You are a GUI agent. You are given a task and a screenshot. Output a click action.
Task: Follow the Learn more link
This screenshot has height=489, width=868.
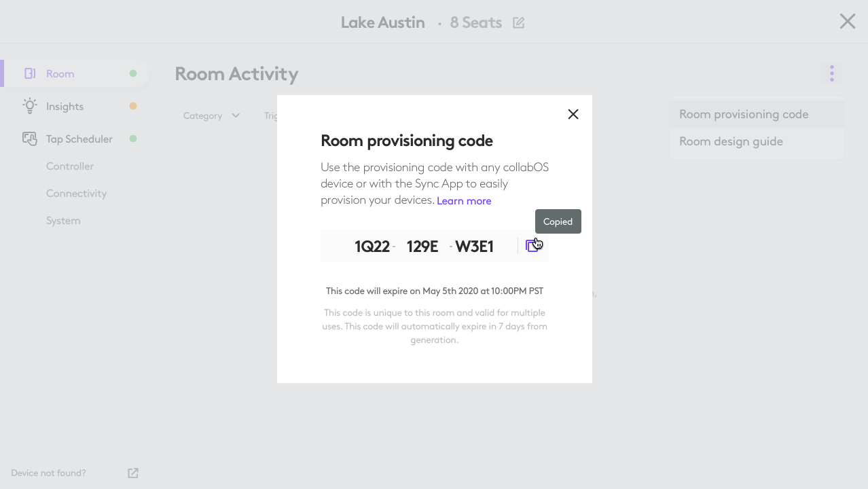tap(464, 200)
